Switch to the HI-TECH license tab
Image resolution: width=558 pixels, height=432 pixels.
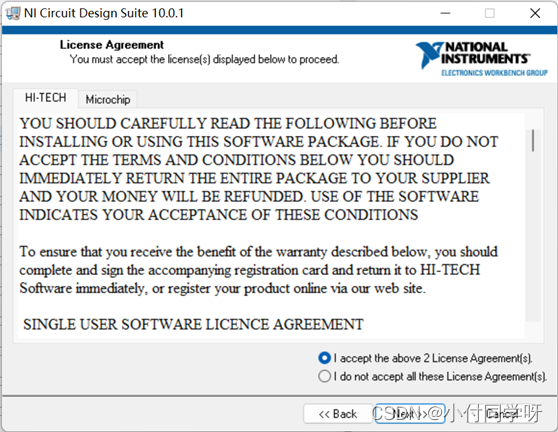[x=46, y=98]
